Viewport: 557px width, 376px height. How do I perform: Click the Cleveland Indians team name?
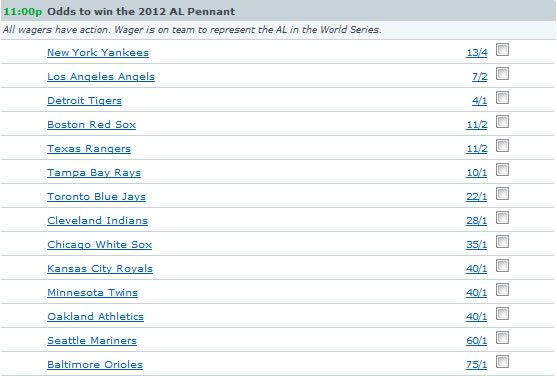pyautogui.click(x=97, y=221)
